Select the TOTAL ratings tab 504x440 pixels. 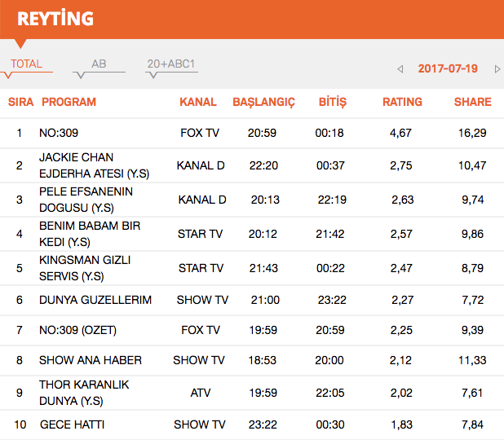(27, 64)
